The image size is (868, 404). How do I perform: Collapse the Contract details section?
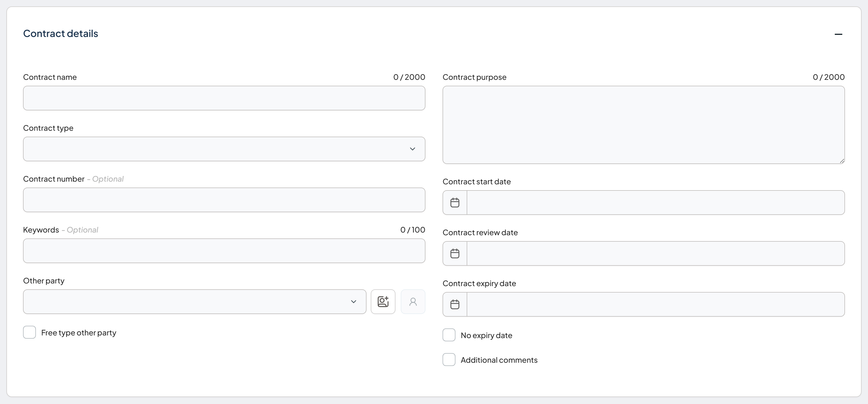click(x=838, y=34)
